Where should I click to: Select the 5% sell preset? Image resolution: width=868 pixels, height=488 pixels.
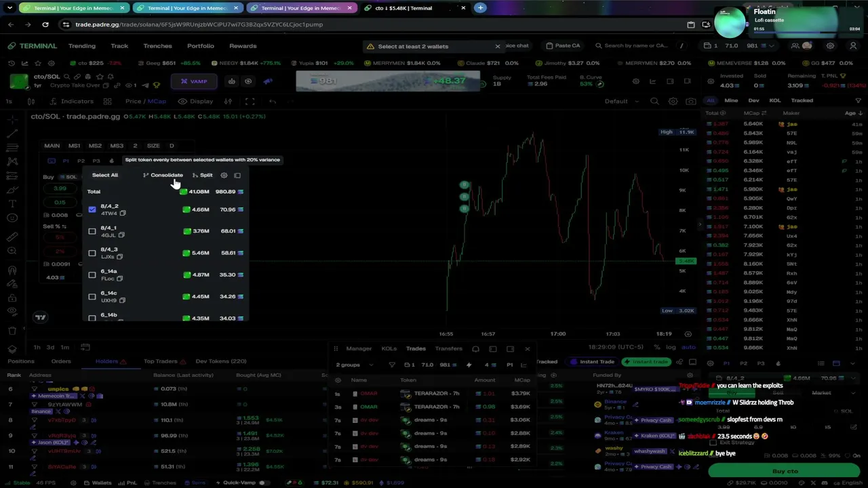tap(60, 237)
